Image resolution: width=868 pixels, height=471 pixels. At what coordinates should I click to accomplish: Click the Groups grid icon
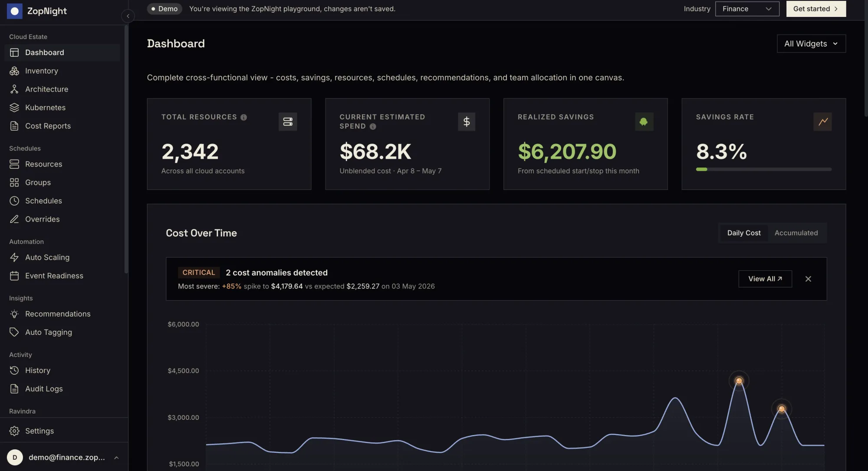pyautogui.click(x=14, y=183)
